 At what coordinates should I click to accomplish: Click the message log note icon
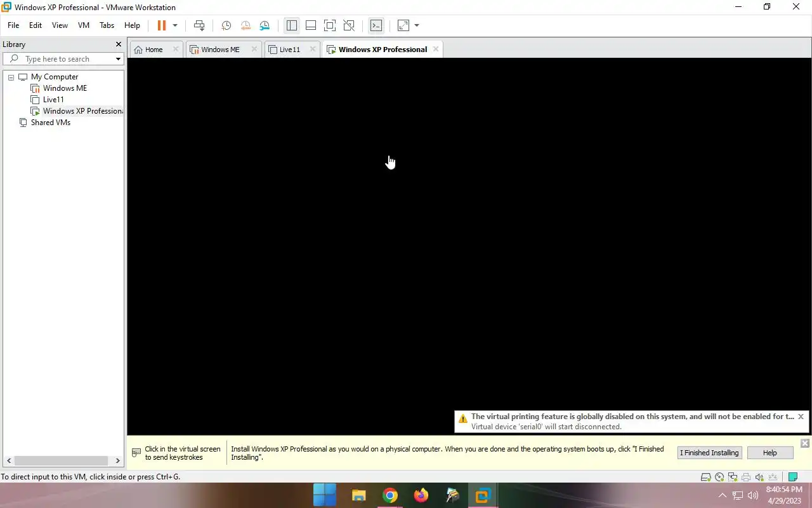792,477
